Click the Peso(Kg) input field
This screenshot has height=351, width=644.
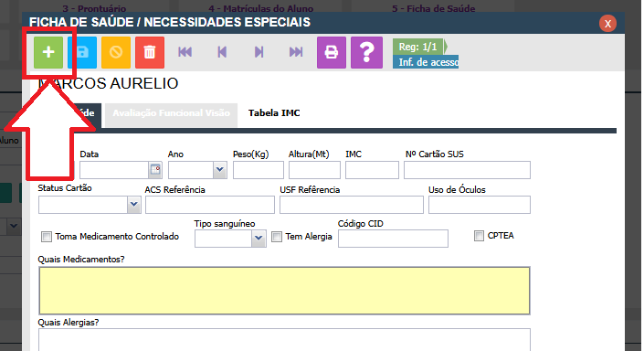point(259,170)
